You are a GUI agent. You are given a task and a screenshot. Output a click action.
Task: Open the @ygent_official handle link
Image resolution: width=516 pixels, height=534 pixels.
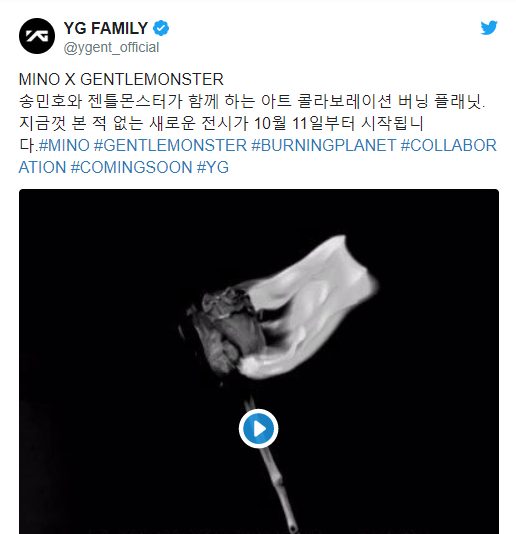pyautogui.click(x=111, y=47)
